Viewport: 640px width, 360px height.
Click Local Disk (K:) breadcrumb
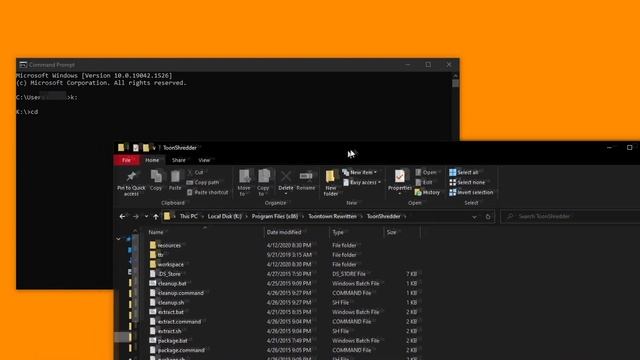[224, 216]
